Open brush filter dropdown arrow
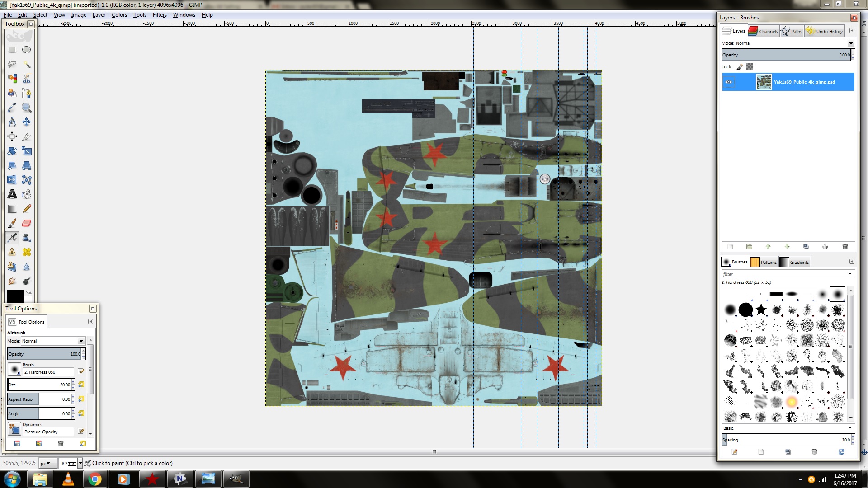This screenshot has width=868, height=488. coord(850,274)
